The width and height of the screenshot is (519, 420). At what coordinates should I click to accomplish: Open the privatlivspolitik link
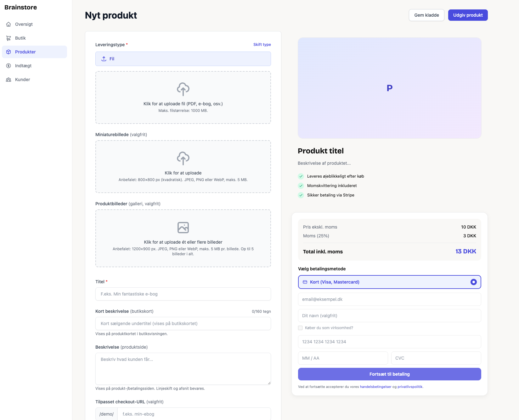coord(410,387)
